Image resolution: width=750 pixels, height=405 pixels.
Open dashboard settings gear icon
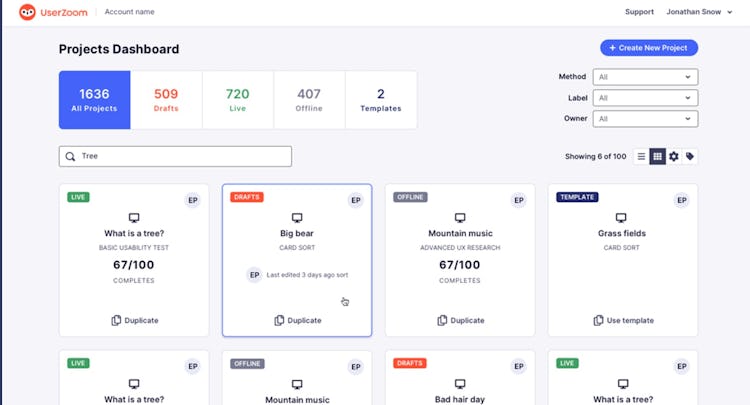coord(674,156)
